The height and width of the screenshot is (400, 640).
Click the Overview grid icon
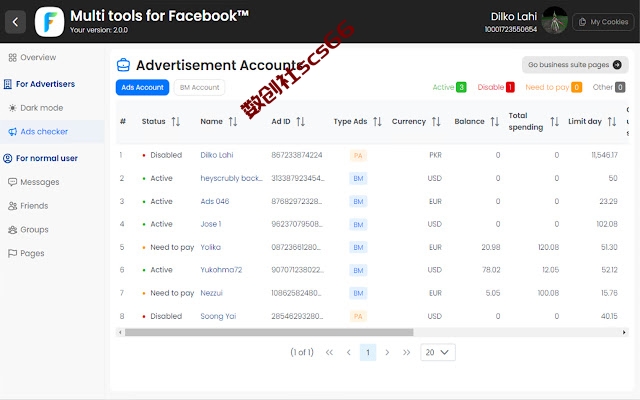pos(13,58)
